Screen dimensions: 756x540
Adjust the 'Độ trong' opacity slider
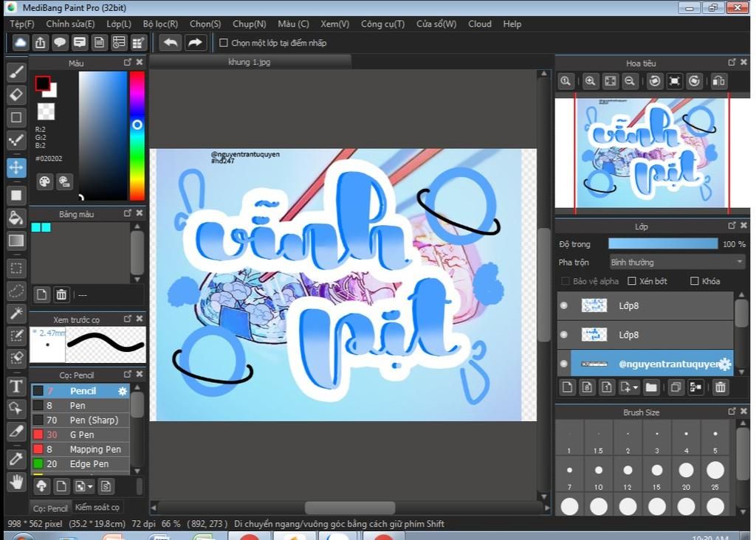(x=663, y=243)
